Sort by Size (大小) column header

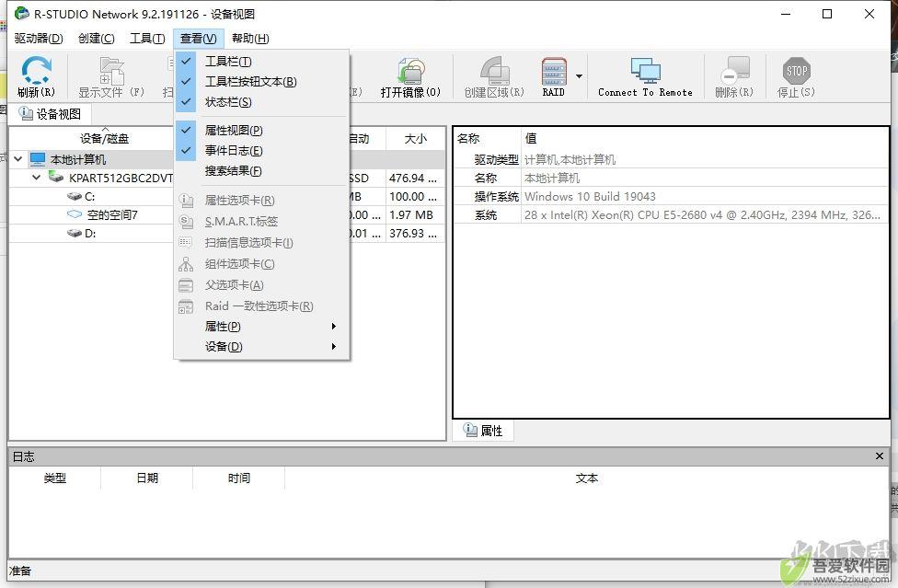[415, 139]
